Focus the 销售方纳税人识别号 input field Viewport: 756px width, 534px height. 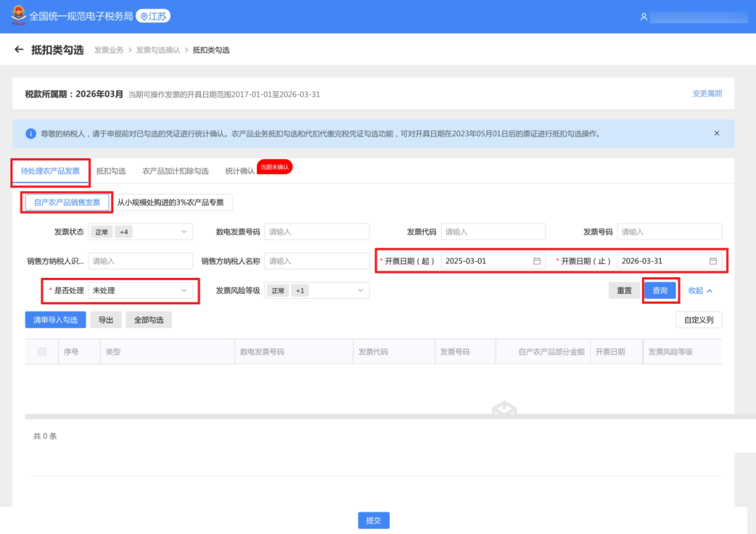140,261
